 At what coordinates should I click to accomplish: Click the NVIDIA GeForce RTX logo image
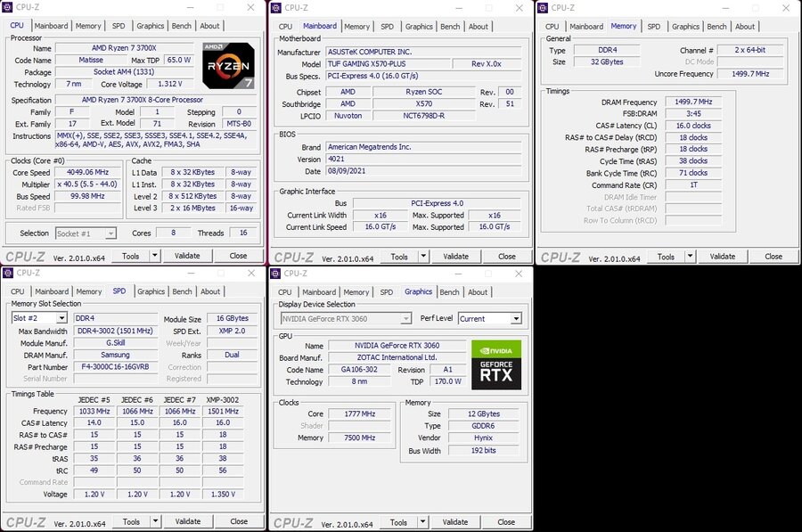[496, 364]
